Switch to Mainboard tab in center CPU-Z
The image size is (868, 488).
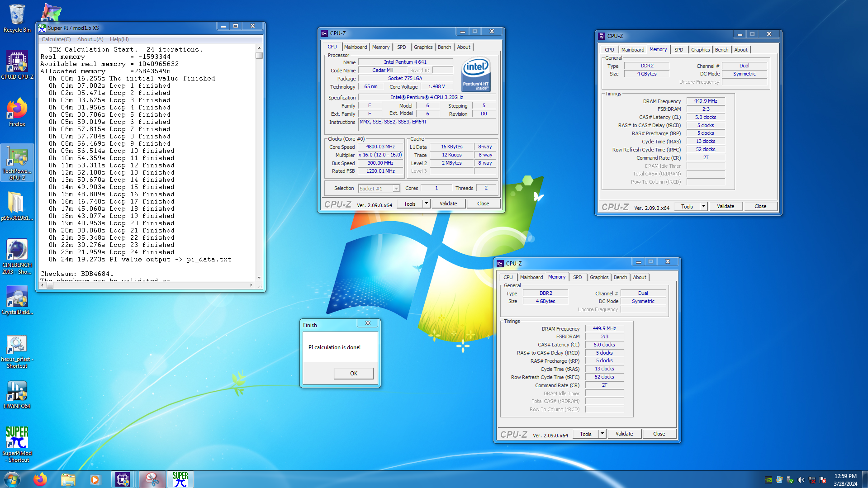[356, 47]
